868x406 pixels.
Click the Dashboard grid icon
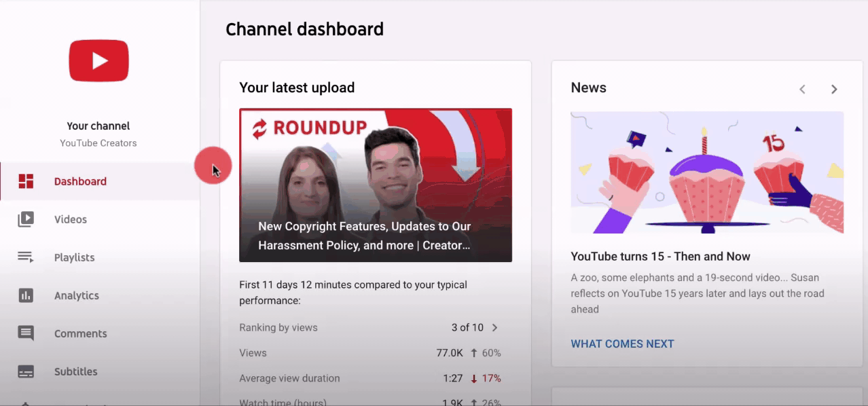coord(26,181)
